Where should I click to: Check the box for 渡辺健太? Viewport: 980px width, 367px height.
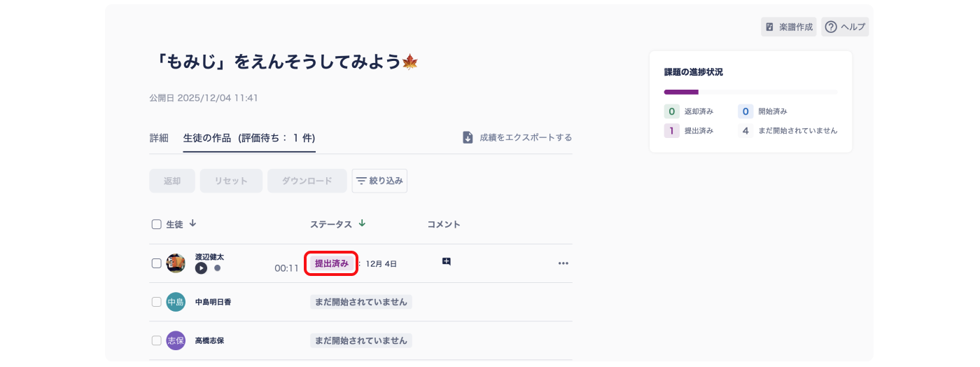pyautogui.click(x=157, y=263)
